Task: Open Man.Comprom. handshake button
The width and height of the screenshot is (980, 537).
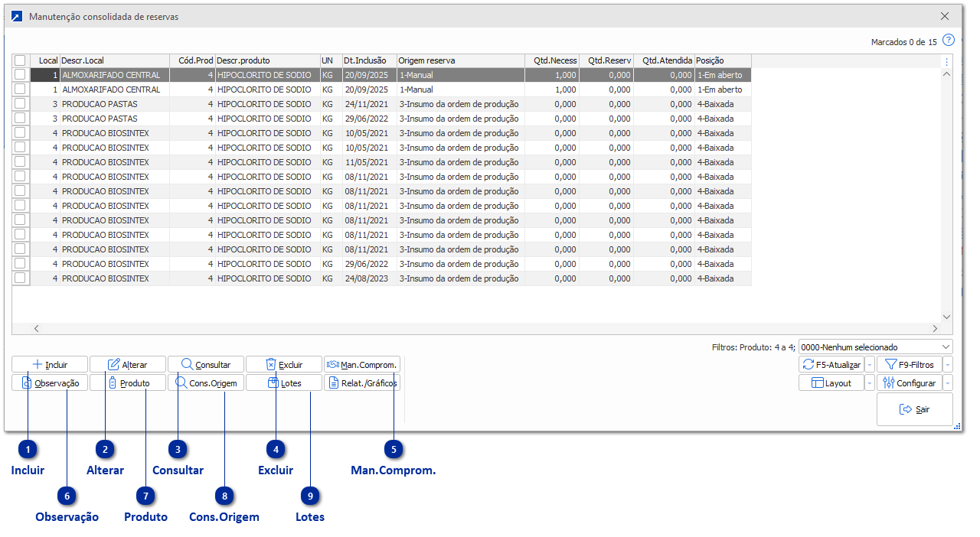Action: [361, 365]
